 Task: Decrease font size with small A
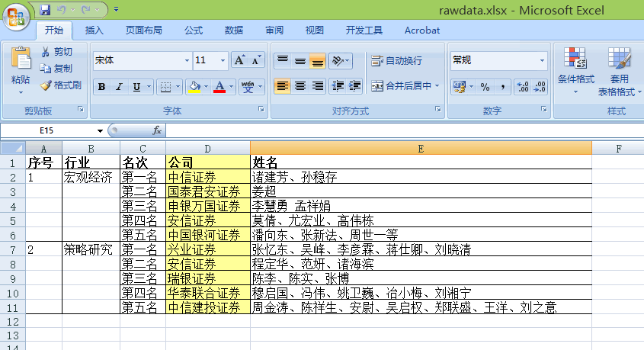coord(256,61)
